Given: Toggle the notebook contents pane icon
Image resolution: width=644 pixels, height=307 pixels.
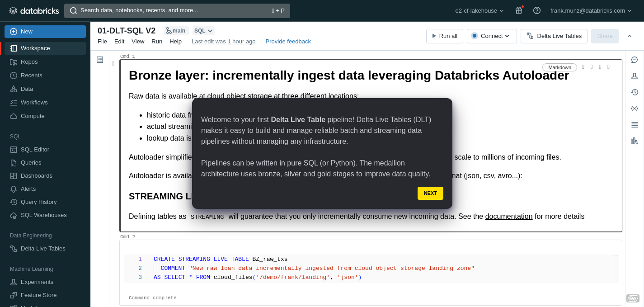Looking at the screenshot, I should [x=99, y=59].
